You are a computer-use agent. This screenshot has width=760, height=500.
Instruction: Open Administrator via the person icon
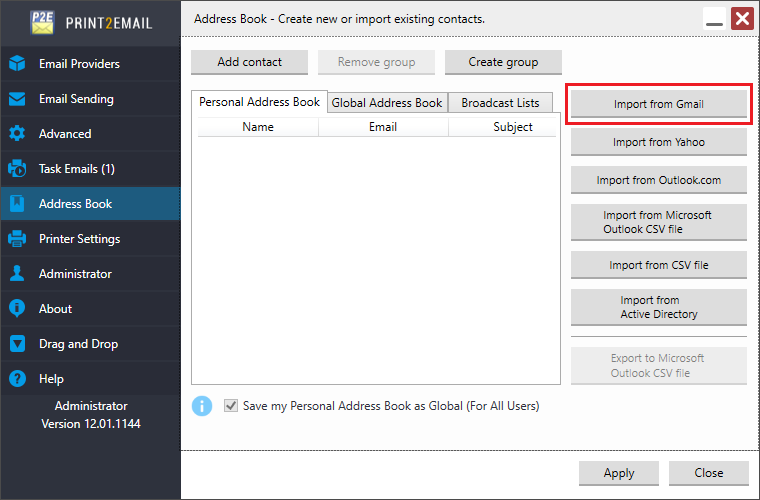17,273
